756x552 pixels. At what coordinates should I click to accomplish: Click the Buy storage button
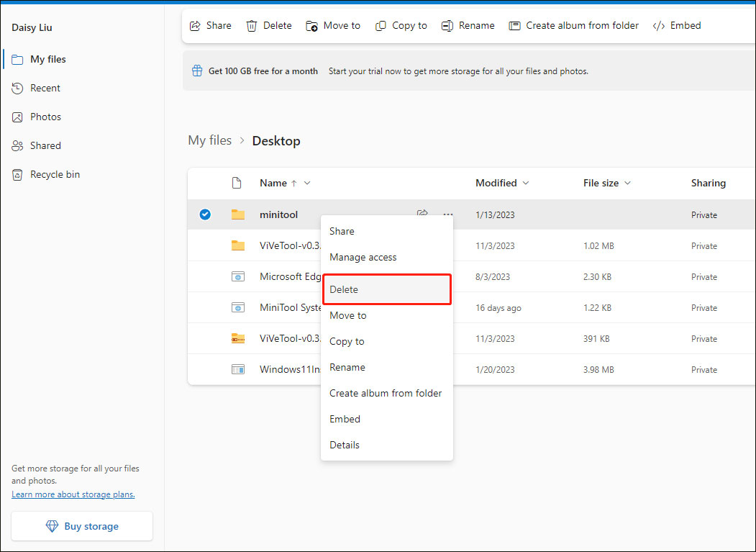[x=82, y=526]
